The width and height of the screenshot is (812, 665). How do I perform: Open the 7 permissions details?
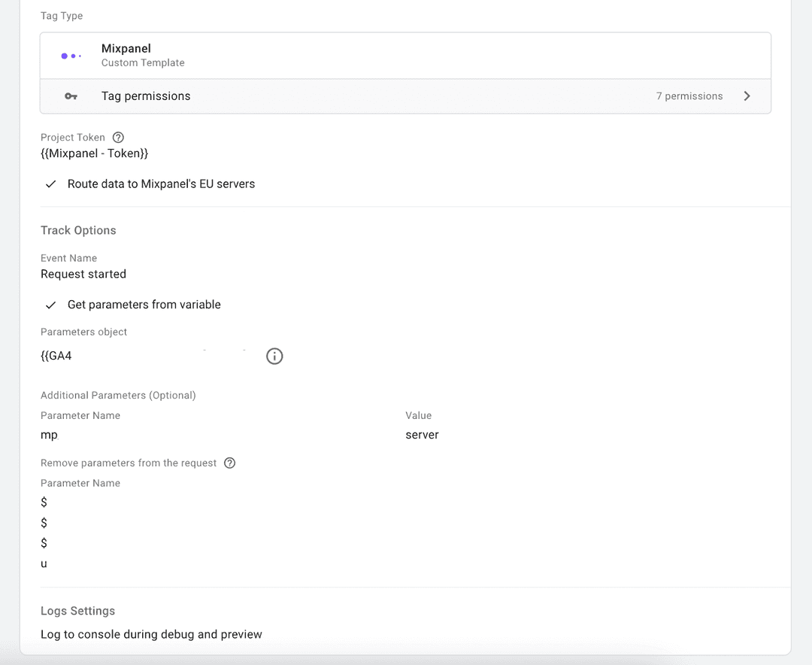point(689,96)
